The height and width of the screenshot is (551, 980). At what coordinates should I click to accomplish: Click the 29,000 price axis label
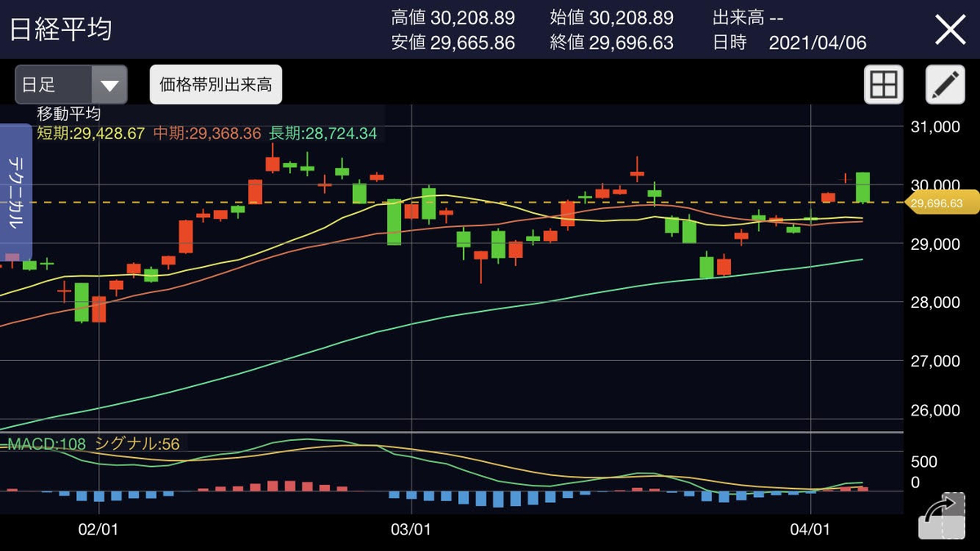935,244
